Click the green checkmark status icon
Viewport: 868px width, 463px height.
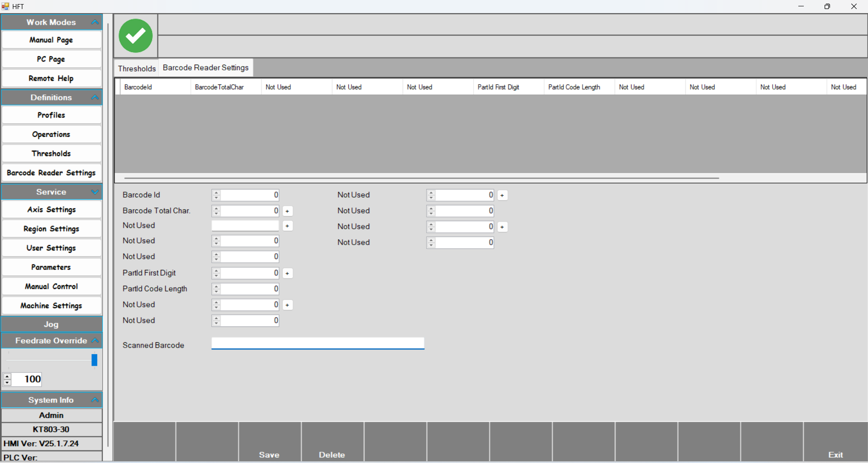point(135,36)
